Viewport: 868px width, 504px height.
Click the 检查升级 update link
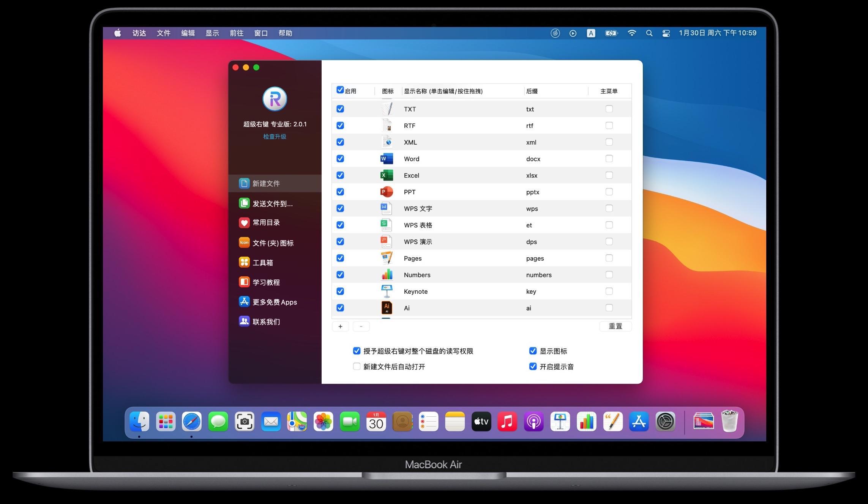click(x=275, y=136)
